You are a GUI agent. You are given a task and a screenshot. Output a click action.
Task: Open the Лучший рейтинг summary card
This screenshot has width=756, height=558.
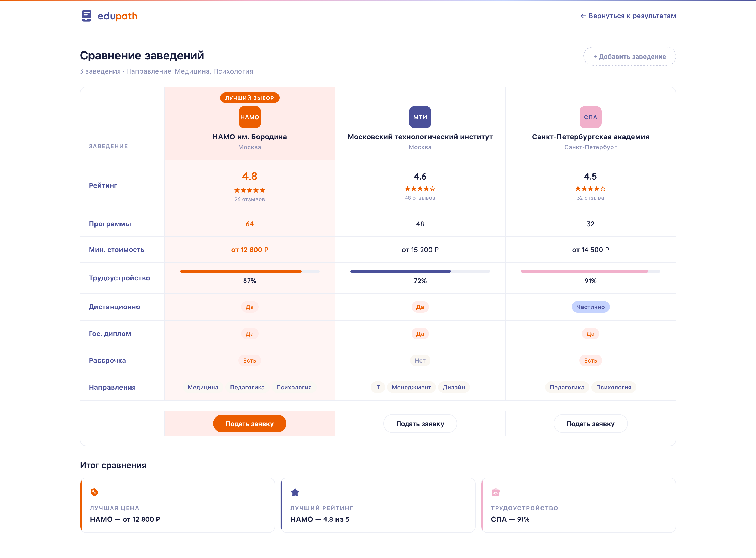tap(378, 505)
